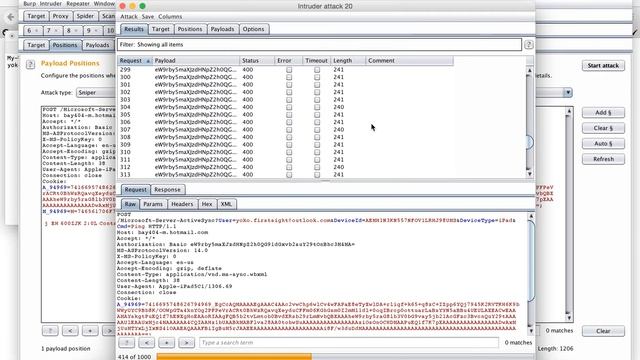Tick the Error checkbox for request 303
Screen dimensions: 640x360
(x=289, y=100)
